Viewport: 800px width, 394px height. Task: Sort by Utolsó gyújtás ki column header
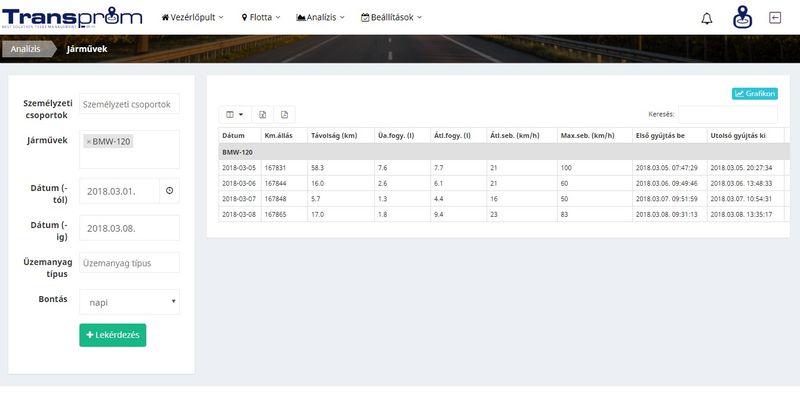pyautogui.click(x=745, y=136)
